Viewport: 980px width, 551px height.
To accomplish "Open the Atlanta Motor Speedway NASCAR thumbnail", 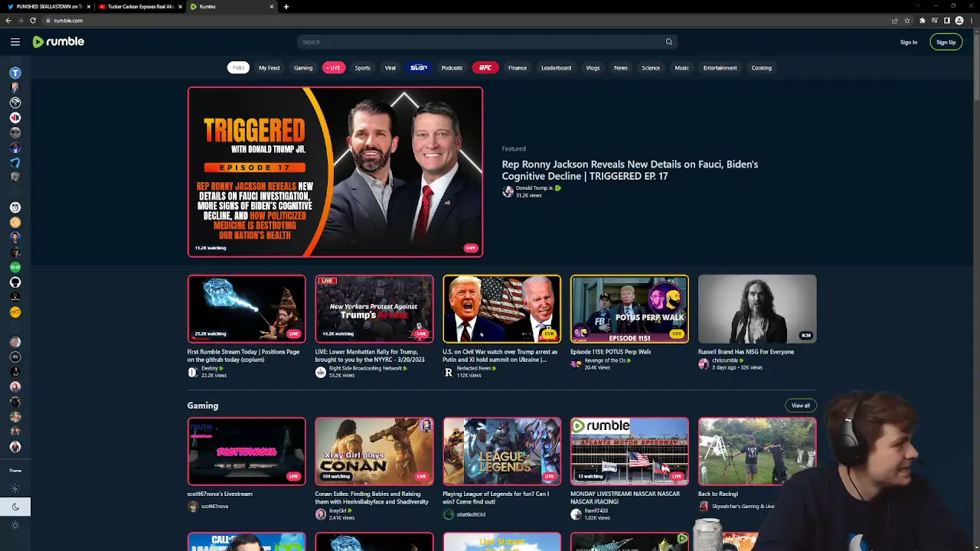I will tap(629, 452).
